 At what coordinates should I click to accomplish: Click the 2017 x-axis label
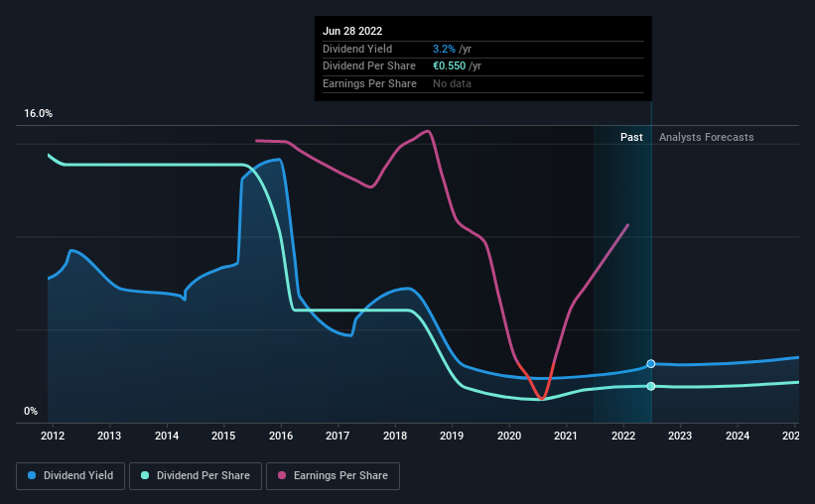pyautogui.click(x=338, y=436)
